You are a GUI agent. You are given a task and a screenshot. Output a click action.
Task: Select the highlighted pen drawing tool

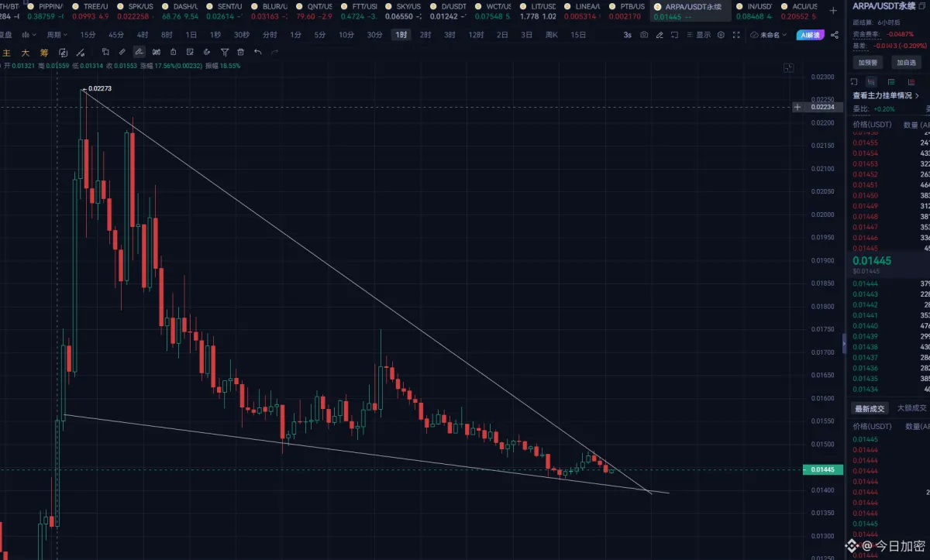(x=139, y=52)
